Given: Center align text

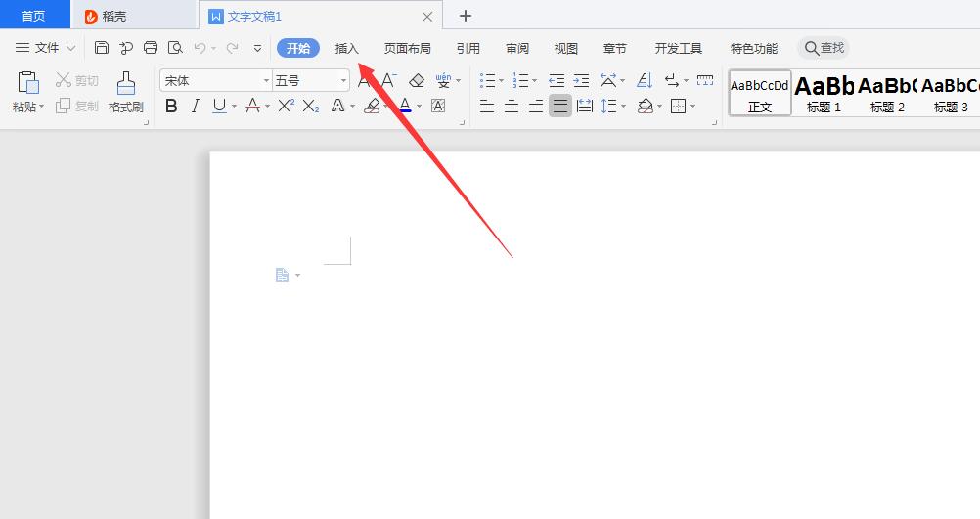Looking at the screenshot, I should click(x=512, y=107).
